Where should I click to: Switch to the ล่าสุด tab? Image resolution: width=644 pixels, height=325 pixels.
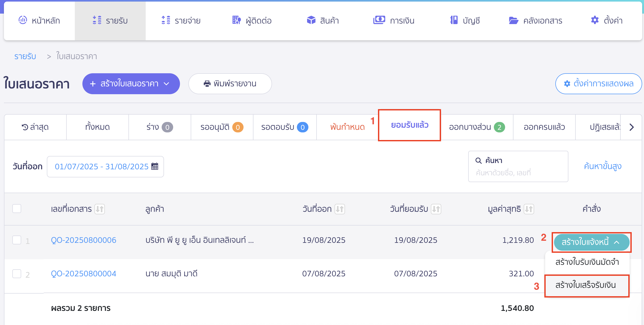[35, 127]
